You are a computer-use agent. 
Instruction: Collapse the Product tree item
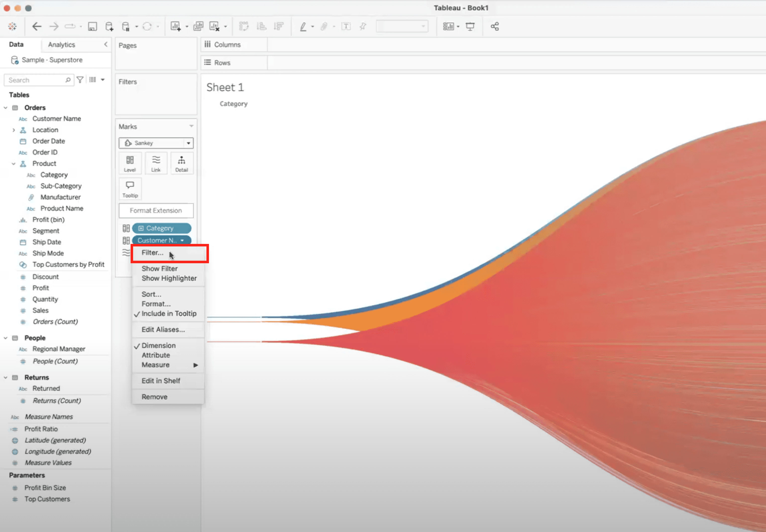pos(14,163)
